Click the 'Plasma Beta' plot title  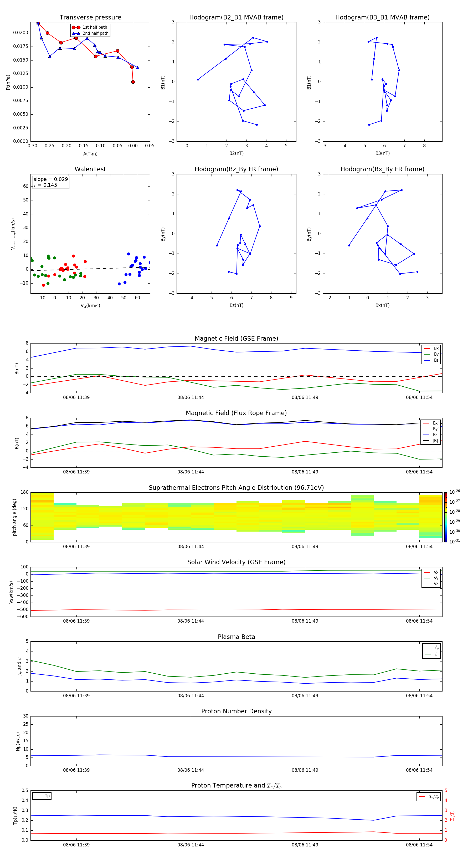[236, 637]
